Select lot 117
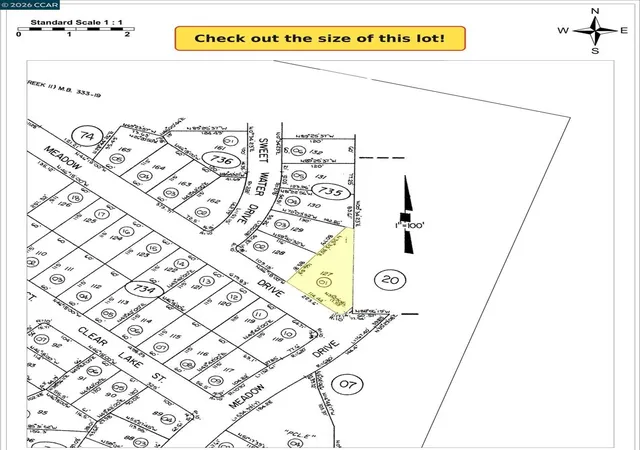This screenshot has height=450, width=640. 229,370
